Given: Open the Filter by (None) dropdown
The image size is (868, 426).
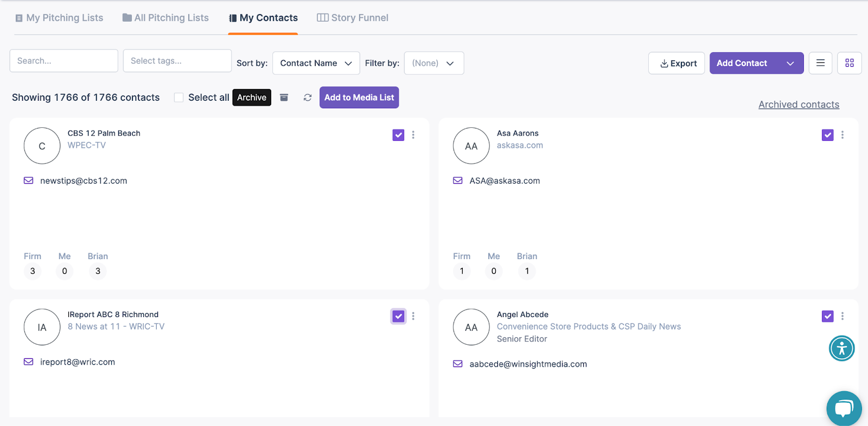Looking at the screenshot, I should click(x=434, y=63).
